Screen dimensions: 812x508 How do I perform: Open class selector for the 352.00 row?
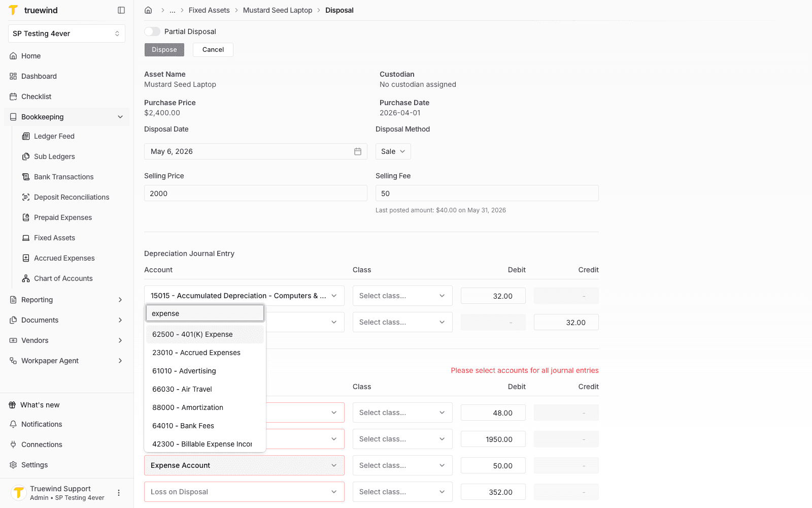(x=402, y=492)
